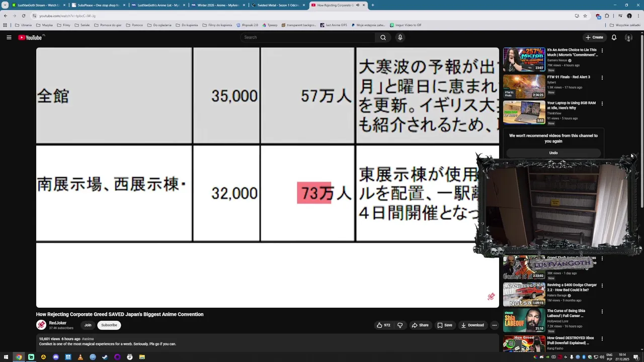Open options for the Xbox greed video
Viewport: 644px width, 362px height.
tap(602, 339)
